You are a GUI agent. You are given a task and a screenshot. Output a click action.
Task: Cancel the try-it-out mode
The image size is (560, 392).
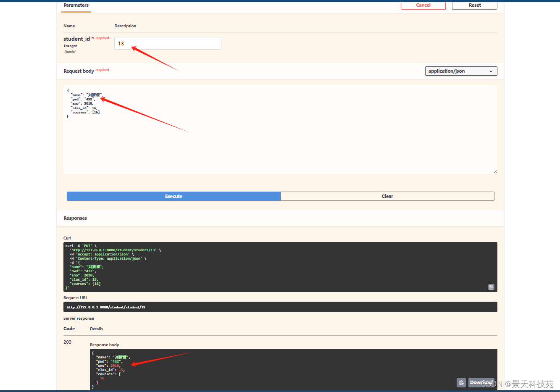click(423, 5)
